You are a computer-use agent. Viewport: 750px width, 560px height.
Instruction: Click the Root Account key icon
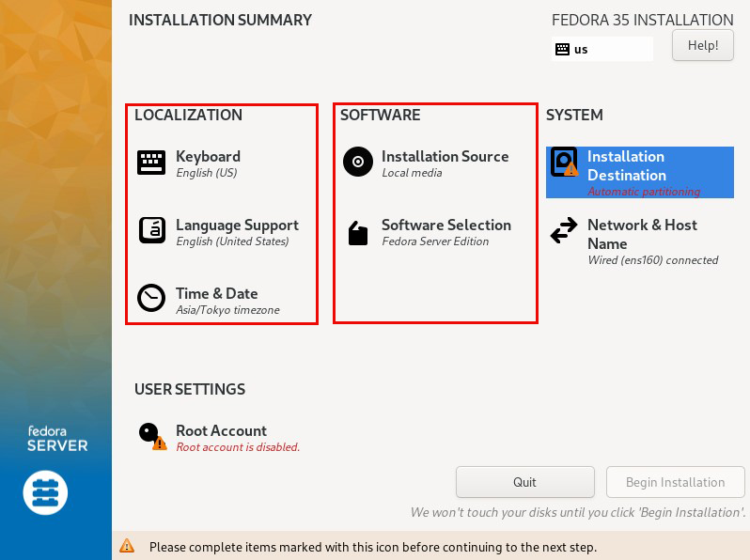[152, 436]
